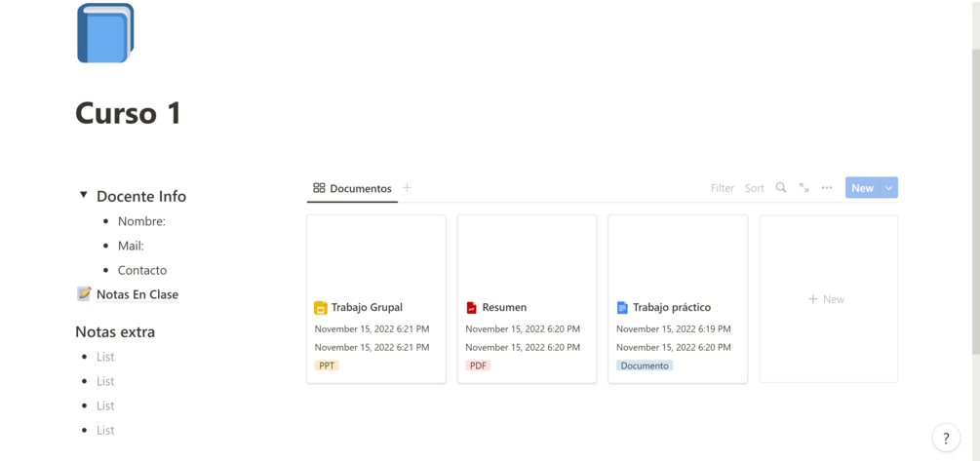Screen dimensions: 980x461
Task: Open the help question mark button
Action: click(945, 439)
